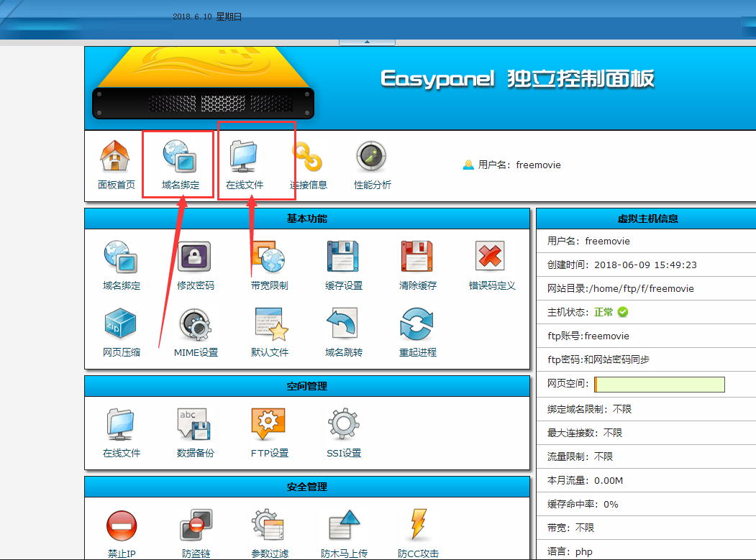Open 在线文件 under 空间管理
This screenshot has width=756, height=560.
click(121, 425)
